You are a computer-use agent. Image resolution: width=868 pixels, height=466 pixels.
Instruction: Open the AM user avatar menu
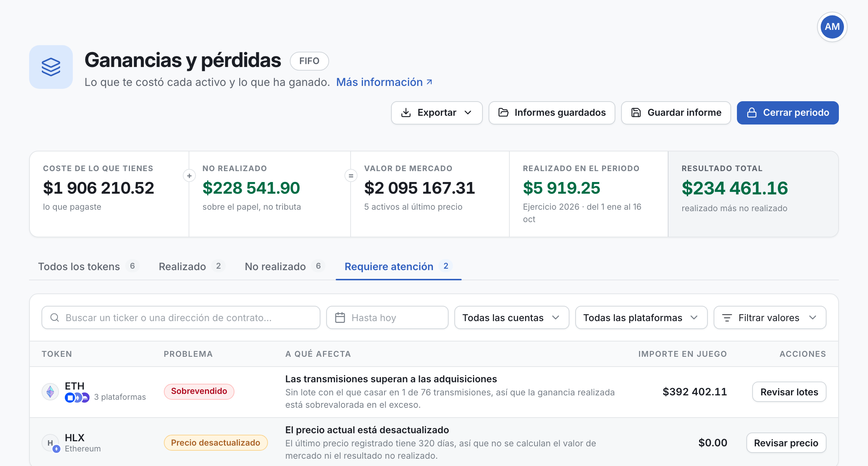(832, 27)
